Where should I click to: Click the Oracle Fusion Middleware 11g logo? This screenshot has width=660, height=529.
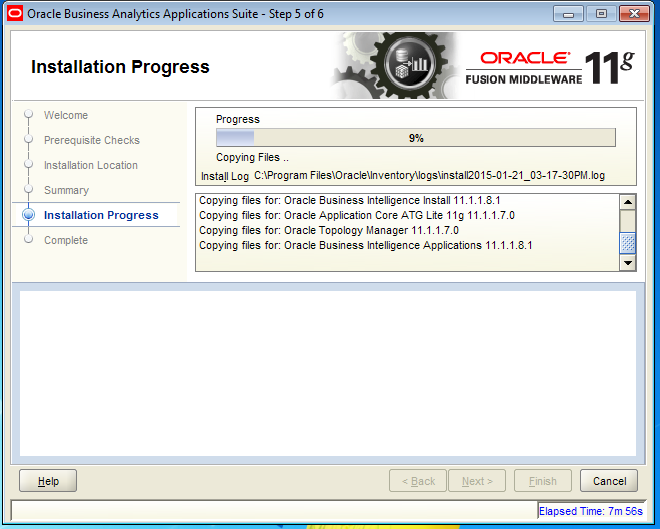tap(550, 67)
